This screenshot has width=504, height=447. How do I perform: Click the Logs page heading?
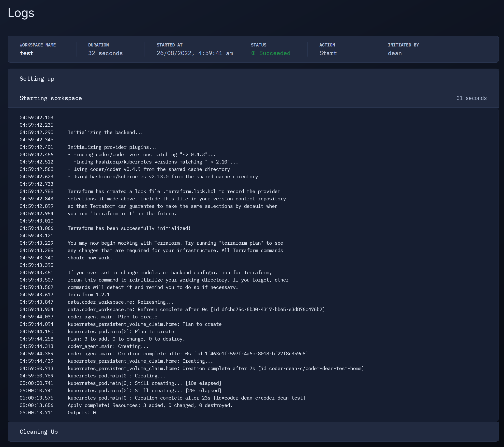tap(21, 13)
